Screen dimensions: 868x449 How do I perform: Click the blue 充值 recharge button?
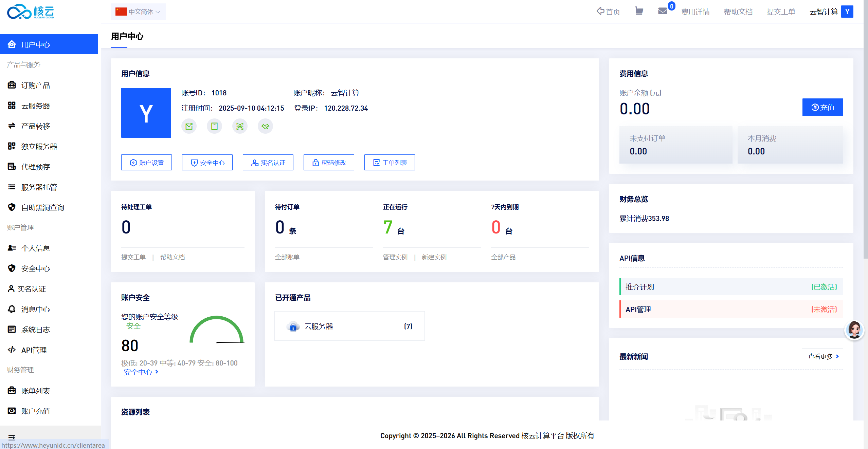pyautogui.click(x=822, y=107)
